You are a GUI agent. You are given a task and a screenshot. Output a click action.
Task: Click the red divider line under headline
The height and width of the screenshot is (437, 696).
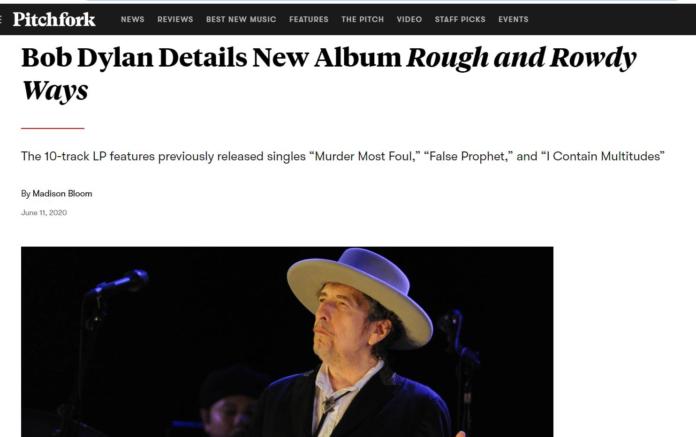click(52, 128)
